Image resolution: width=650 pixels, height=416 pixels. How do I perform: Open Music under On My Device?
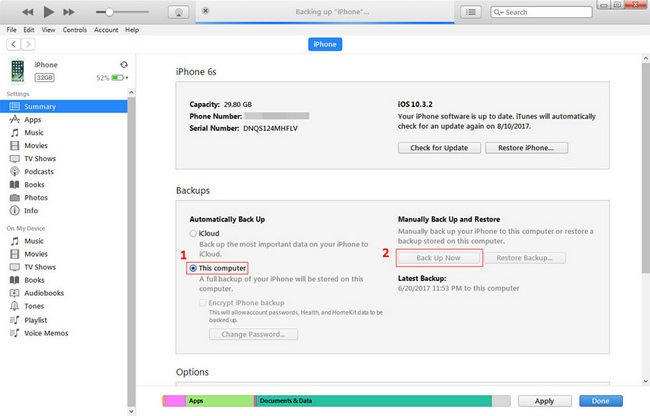click(x=34, y=241)
